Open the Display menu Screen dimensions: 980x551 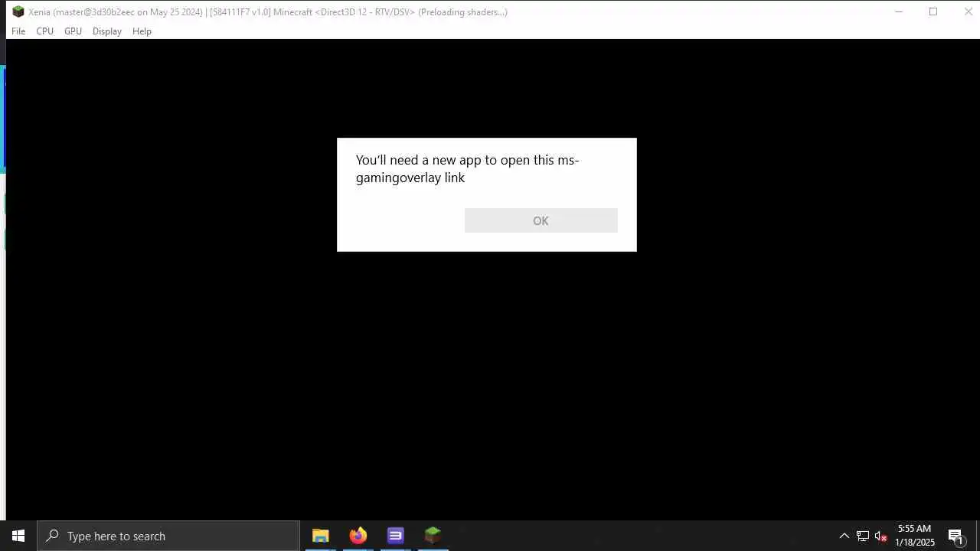(x=107, y=31)
